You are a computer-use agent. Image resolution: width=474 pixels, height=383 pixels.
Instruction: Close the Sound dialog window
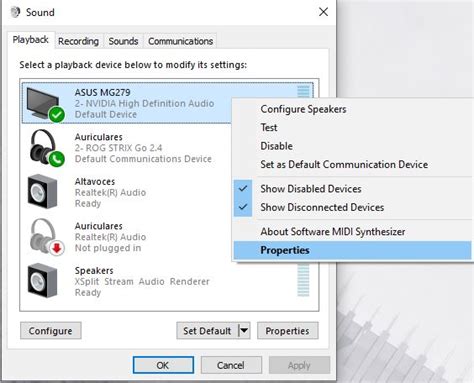coord(323,12)
